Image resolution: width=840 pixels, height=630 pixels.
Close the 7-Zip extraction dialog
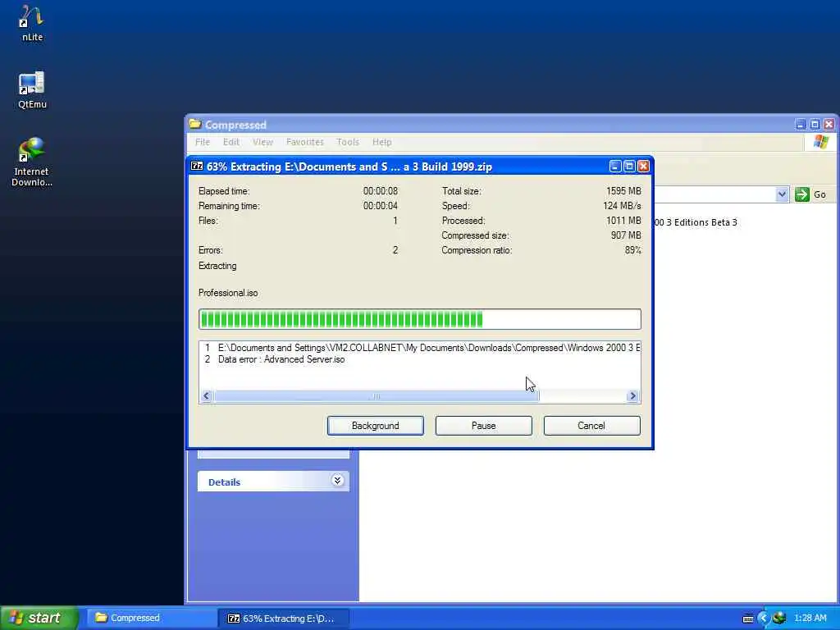(x=643, y=166)
